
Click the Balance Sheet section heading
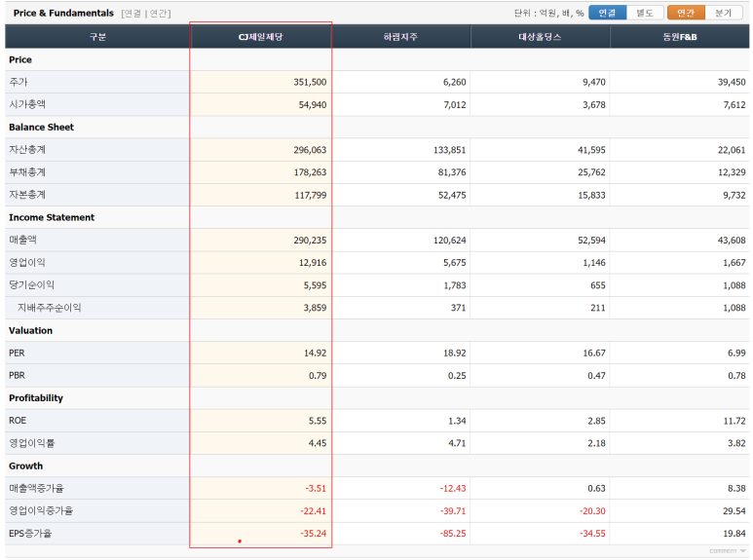[41, 128]
